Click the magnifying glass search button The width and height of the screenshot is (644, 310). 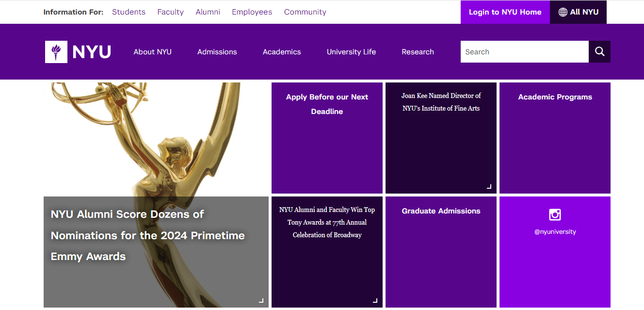pos(599,52)
